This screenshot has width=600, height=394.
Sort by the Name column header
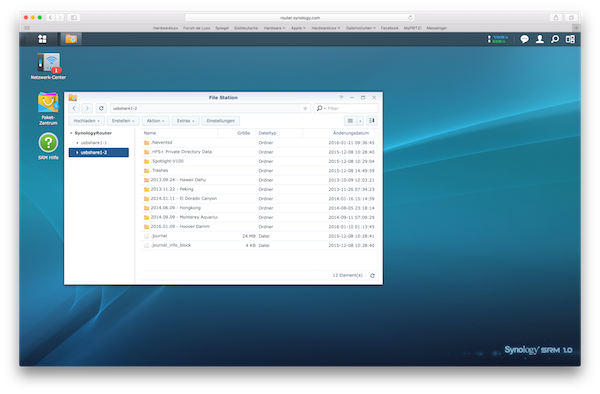[x=179, y=133]
